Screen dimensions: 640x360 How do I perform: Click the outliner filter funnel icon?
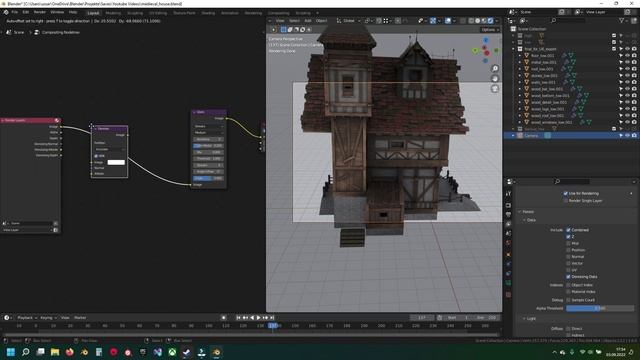(622, 20)
